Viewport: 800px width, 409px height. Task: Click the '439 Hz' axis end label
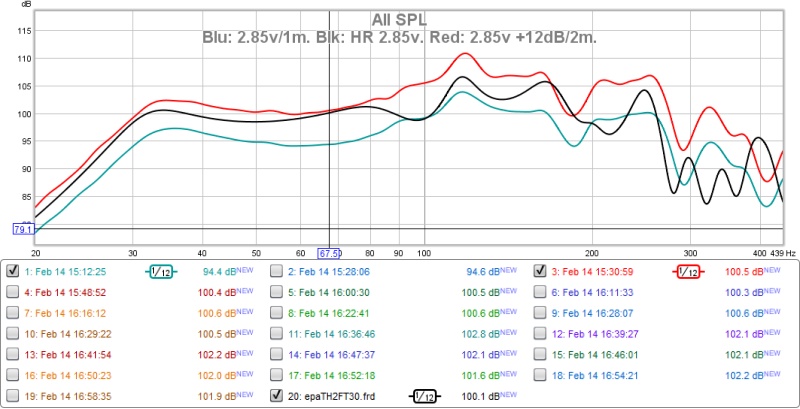(783, 253)
